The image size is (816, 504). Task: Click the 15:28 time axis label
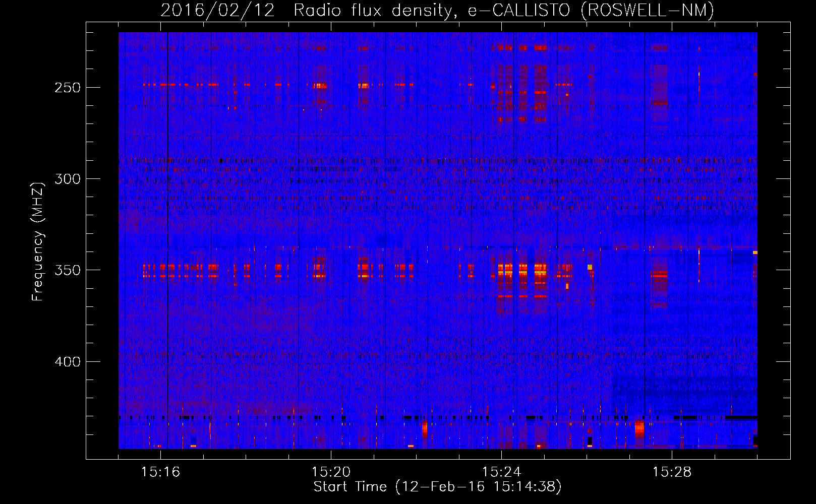[672, 472]
